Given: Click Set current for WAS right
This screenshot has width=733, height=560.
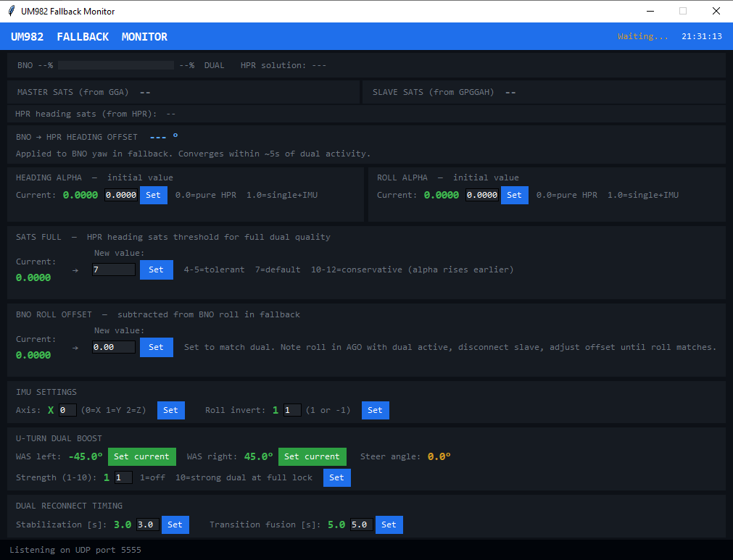Looking at the screenshot, I should 312,457.
